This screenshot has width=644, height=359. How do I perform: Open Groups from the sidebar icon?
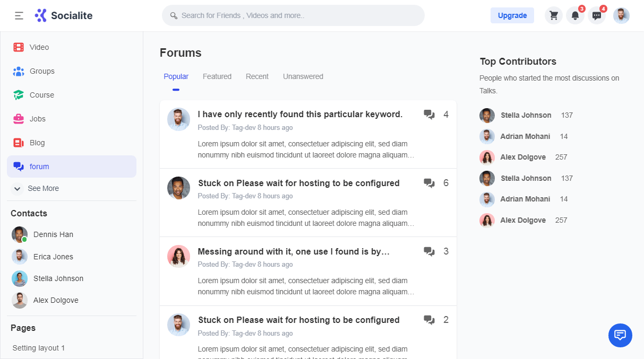pos(19,71)
